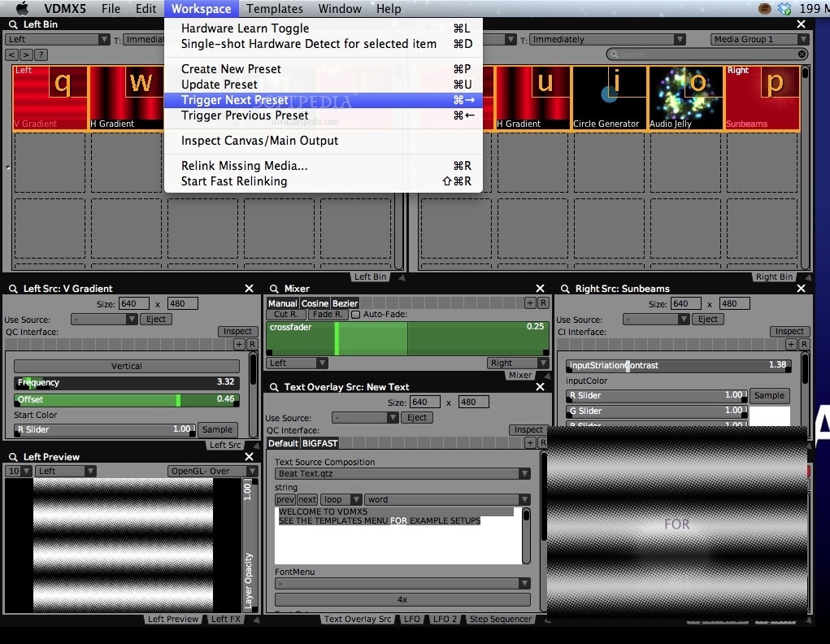Click the prev string button
Viewport: 830px width, 644px height.
click(x=285, y=499)
